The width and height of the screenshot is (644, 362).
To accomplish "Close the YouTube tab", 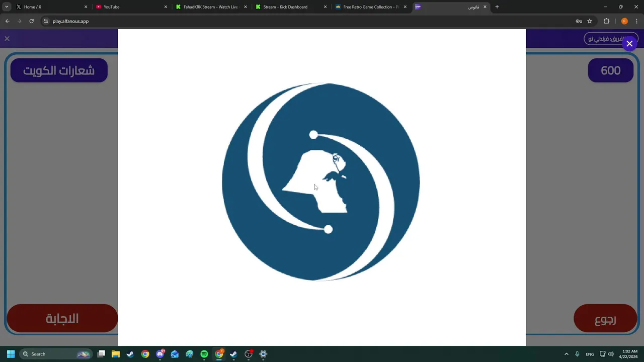I will pos(166,7).
